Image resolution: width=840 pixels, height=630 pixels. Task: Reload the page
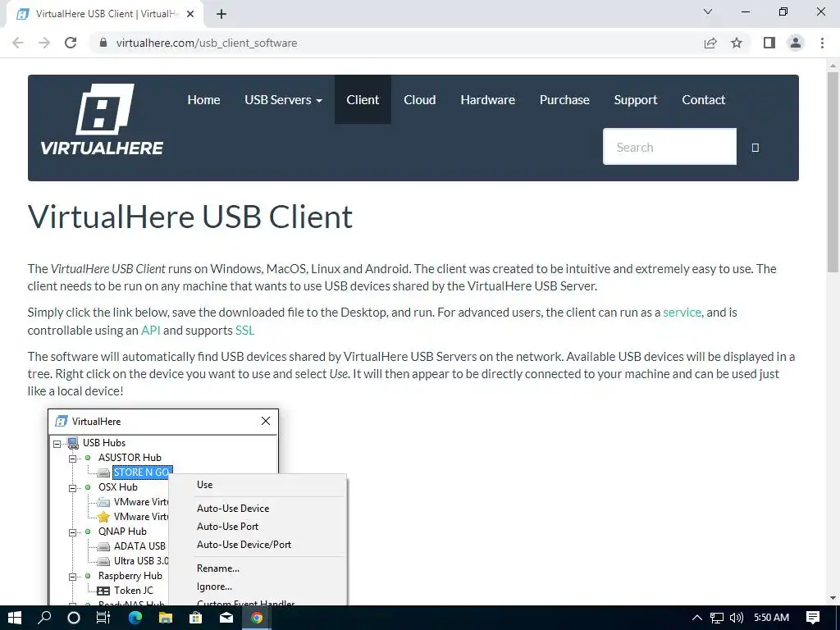point(71,43)
